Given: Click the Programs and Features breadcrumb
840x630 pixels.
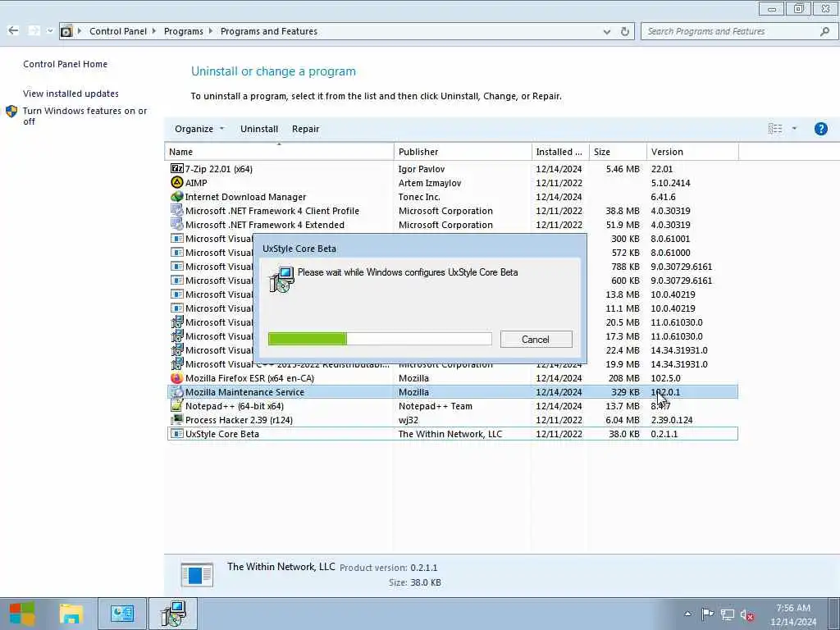Looking at the screenshot, I should tap(269, 31).
